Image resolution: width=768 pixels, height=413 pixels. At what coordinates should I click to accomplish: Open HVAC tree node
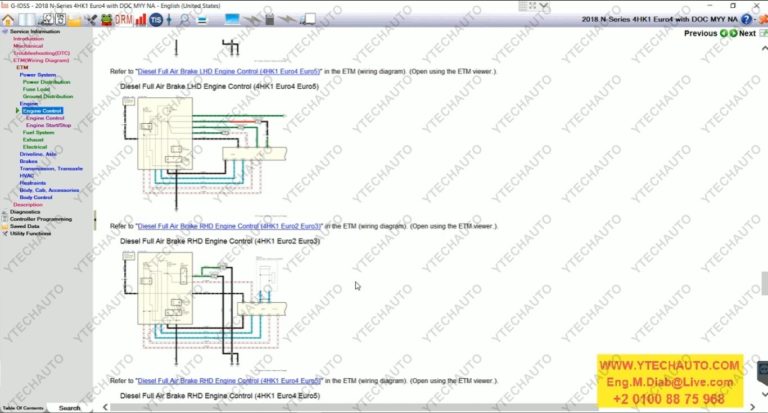pyautogui.click(x=26, y=175)
